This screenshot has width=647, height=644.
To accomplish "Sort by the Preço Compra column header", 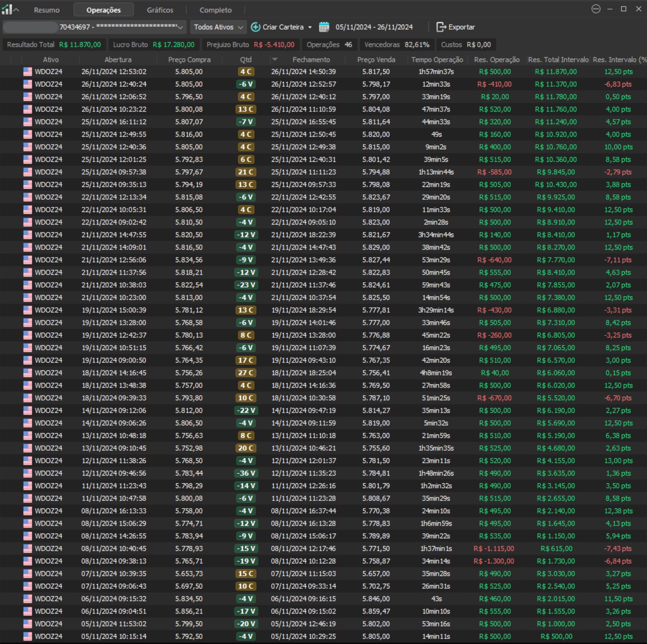I will pyautogui.click(x=189, y=60).
